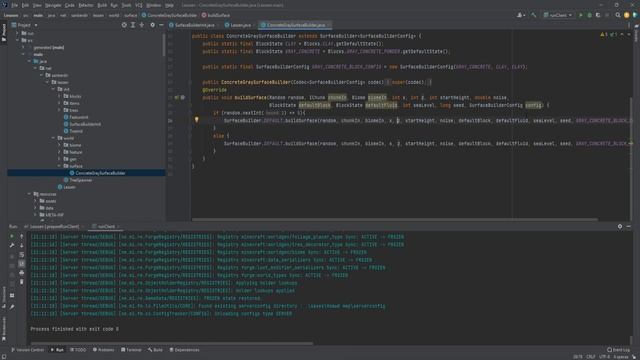Image resolution: width=640 pixels, height=360 pixels.
Task: Open the runClient run configuration dropdown
Action: [x=558, y=15]
